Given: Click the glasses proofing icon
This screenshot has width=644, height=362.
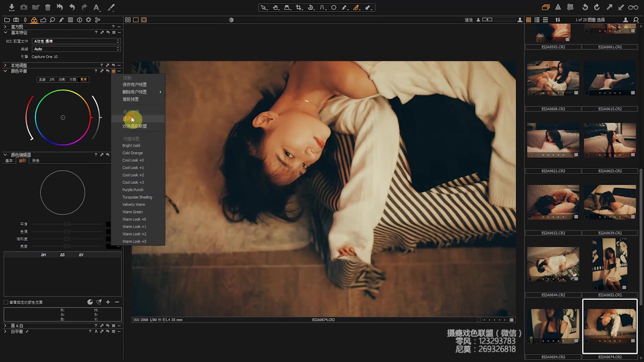Looking at the screenshot, I should (x=633, y=8).
